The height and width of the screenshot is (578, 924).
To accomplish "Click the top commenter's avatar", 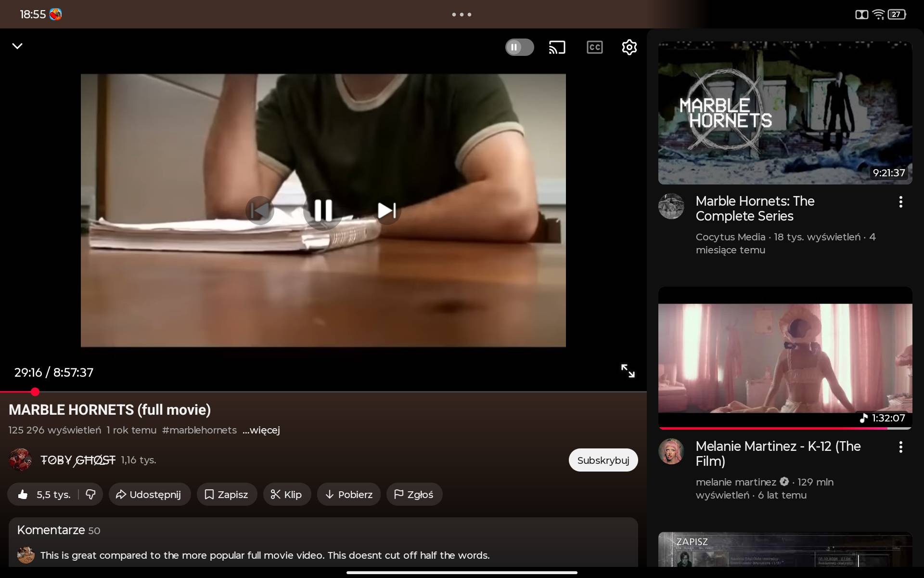I will tap(26, 555).
